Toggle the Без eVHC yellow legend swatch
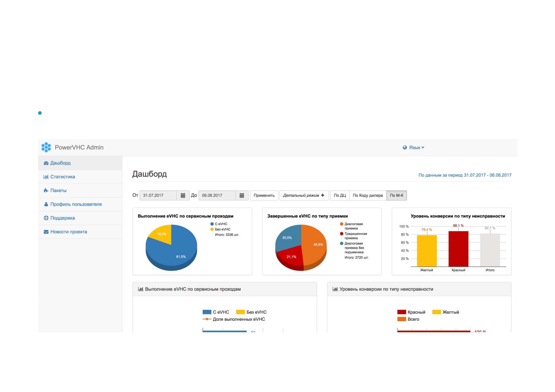The width and height of the screenshot is (555, 392). pyautogui.click(x=240, y=312)
